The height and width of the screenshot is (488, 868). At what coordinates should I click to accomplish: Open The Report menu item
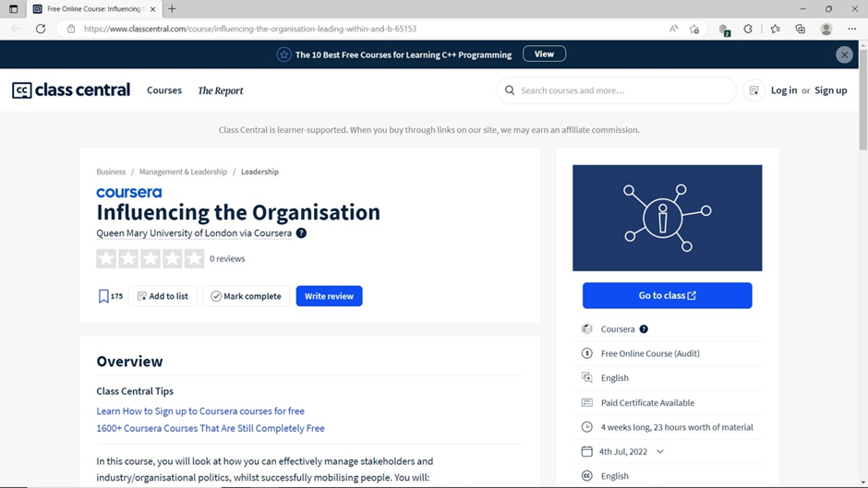point(221,90)
